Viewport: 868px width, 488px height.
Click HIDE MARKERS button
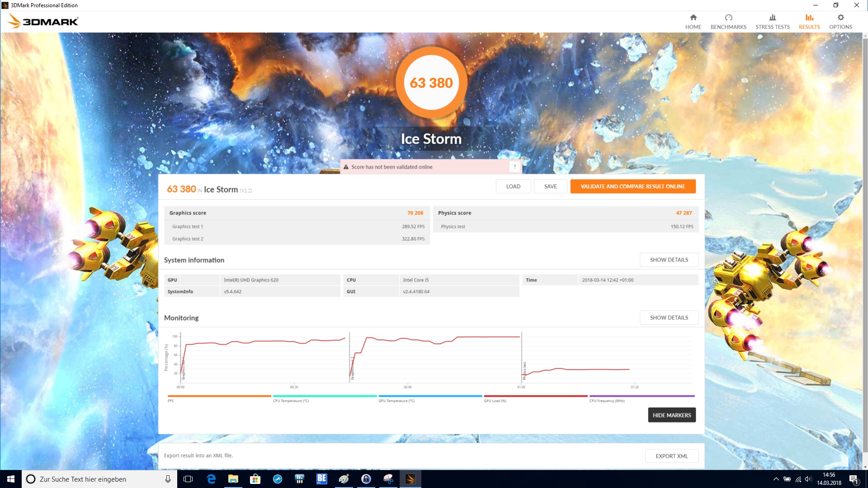672,415
